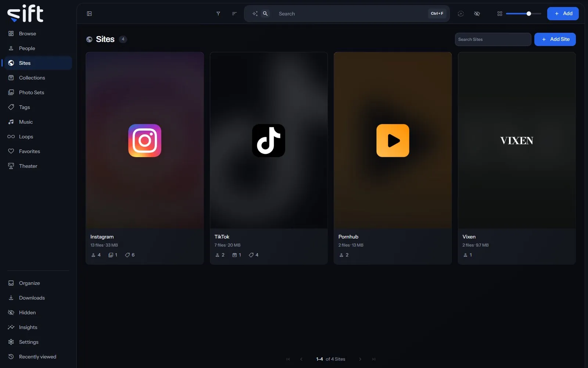Click the Loops infinity icon
The image size is (588, 368).
(11, 137)
